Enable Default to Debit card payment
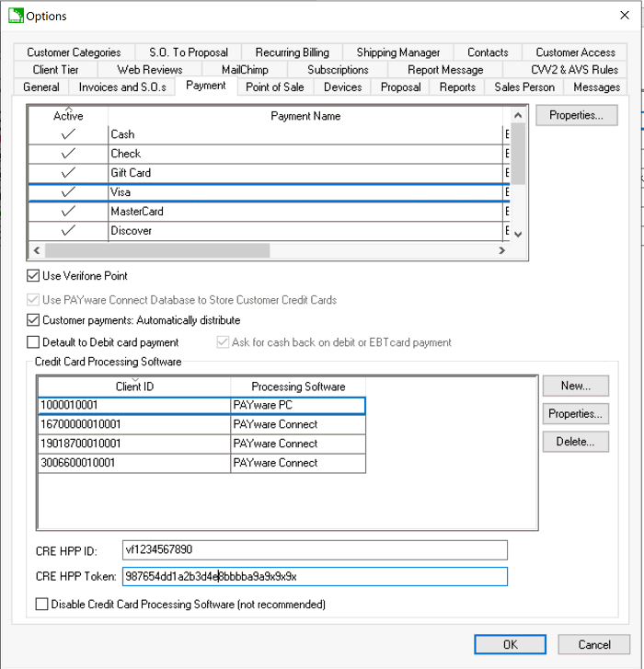 click(x=34, y=342)
